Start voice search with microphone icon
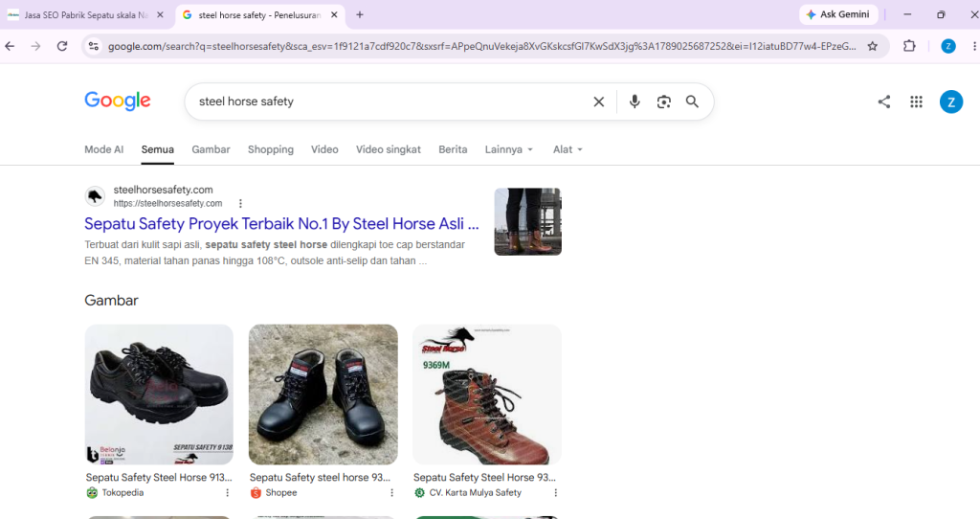 click(635, 102)
